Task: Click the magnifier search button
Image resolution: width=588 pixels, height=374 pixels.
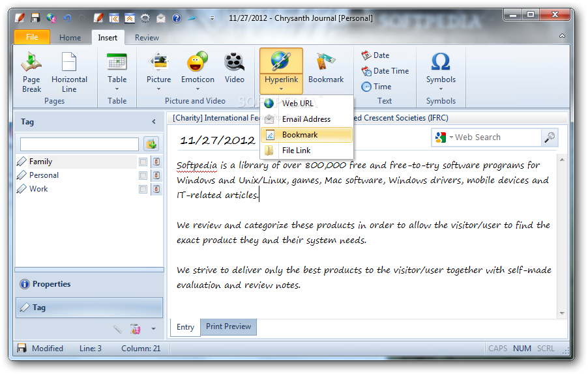Action: point(550,137)
